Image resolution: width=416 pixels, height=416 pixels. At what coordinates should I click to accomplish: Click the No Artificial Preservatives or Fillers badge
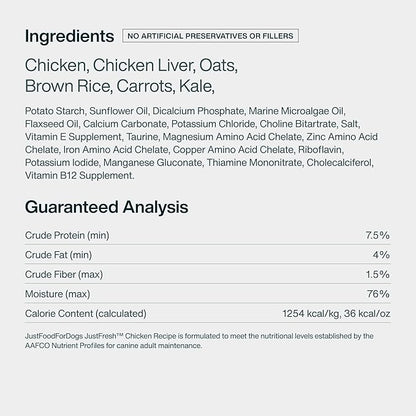click(210, 36)
